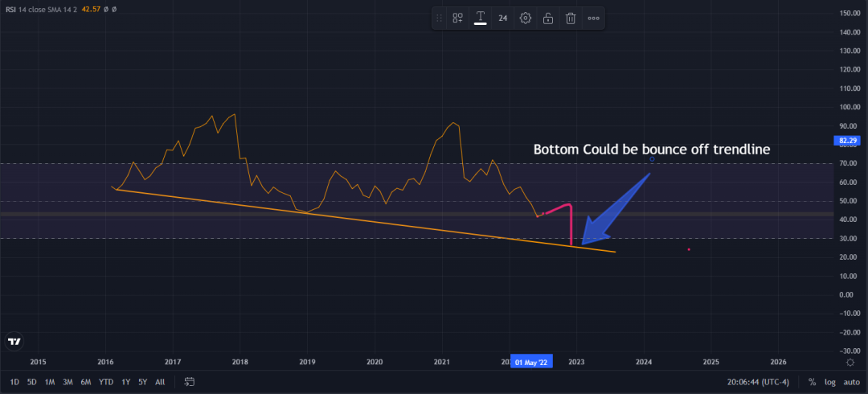
Task: Select the YTD time range
Action: 106,382
